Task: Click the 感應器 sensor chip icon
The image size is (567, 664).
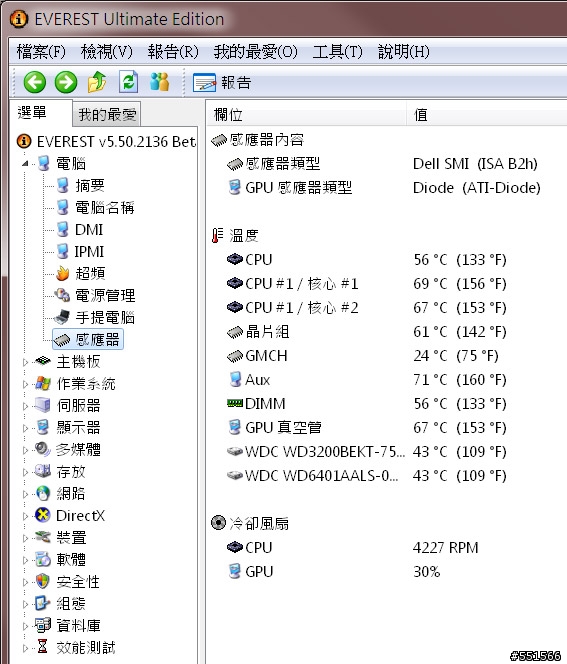Action: coord(63,339)
